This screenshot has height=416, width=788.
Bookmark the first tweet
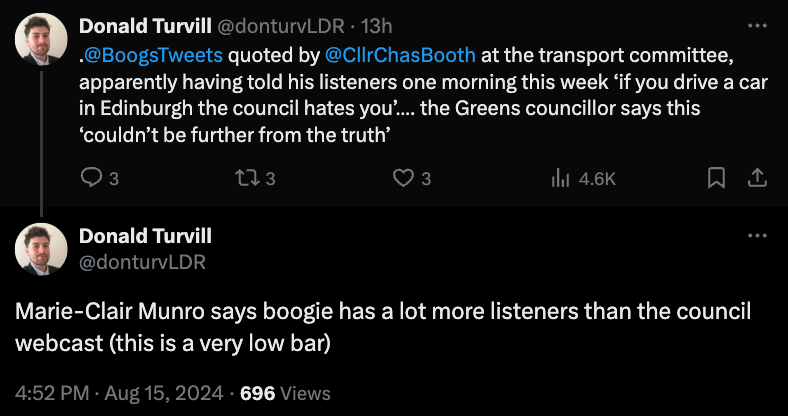pos(716,179)
